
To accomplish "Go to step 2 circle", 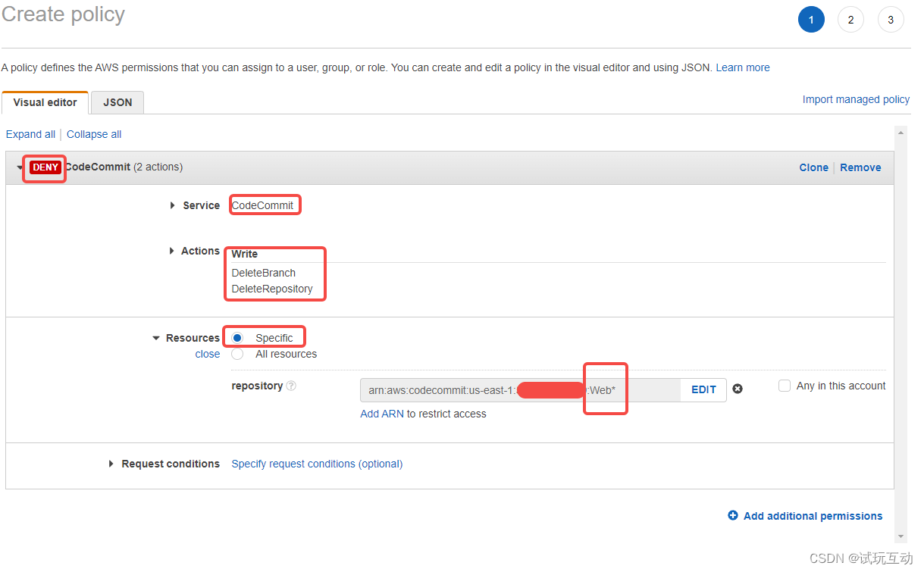I will pos(850,20).
